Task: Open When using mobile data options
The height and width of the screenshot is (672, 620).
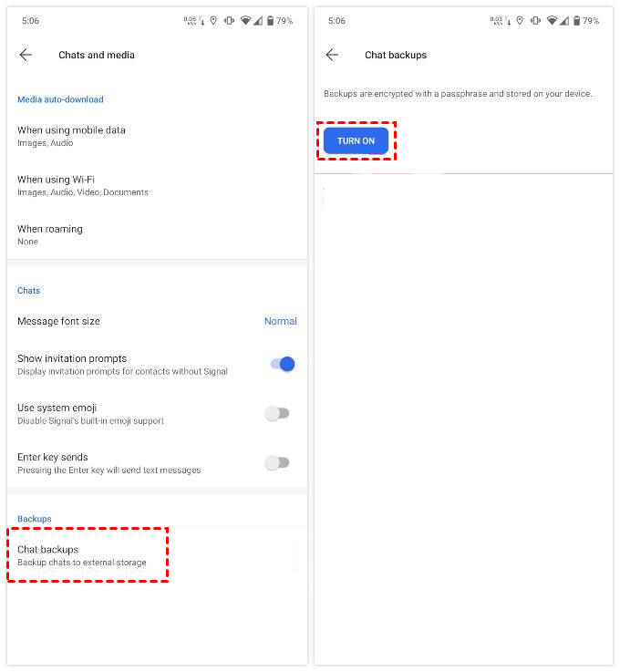Action: click(x=157, y=136)
